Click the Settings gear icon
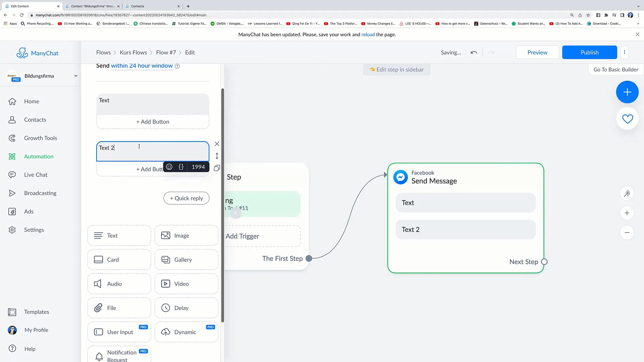Screen dimensions: 644x362 coord(12,230)
